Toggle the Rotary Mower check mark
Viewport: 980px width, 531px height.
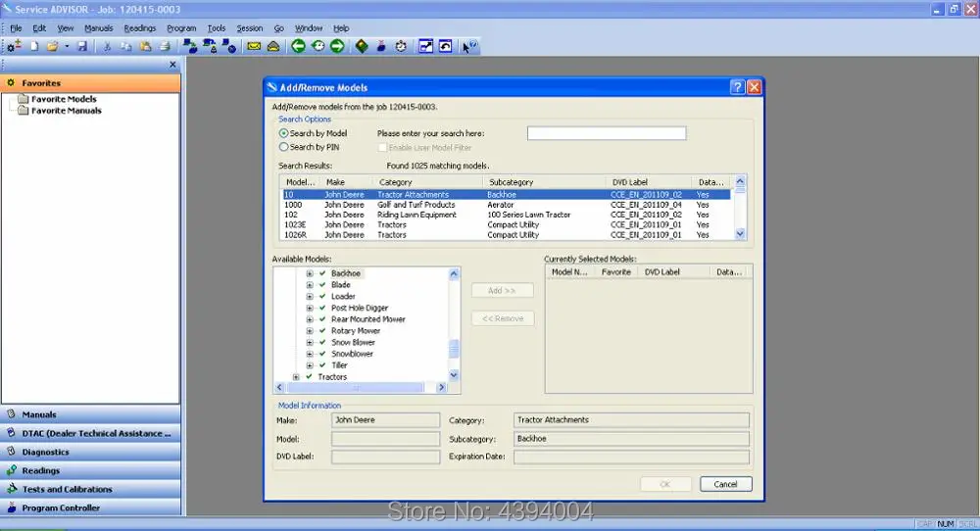coord(322,331)
